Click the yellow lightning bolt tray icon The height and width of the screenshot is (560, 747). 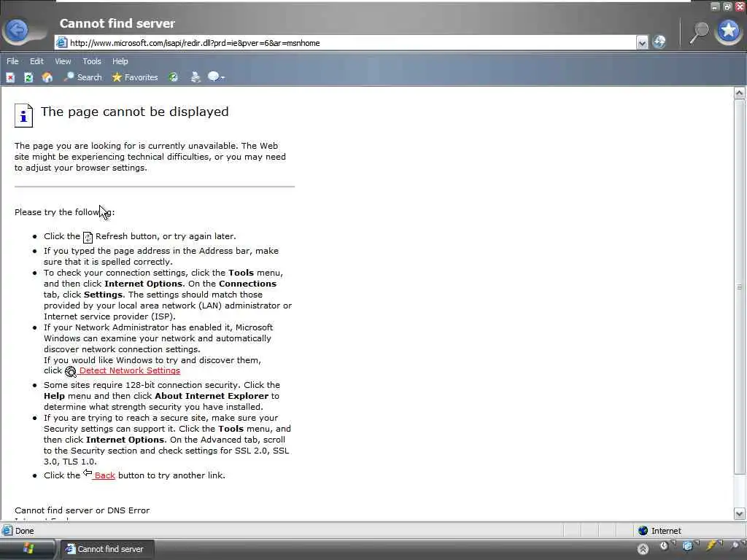point(711,545)
